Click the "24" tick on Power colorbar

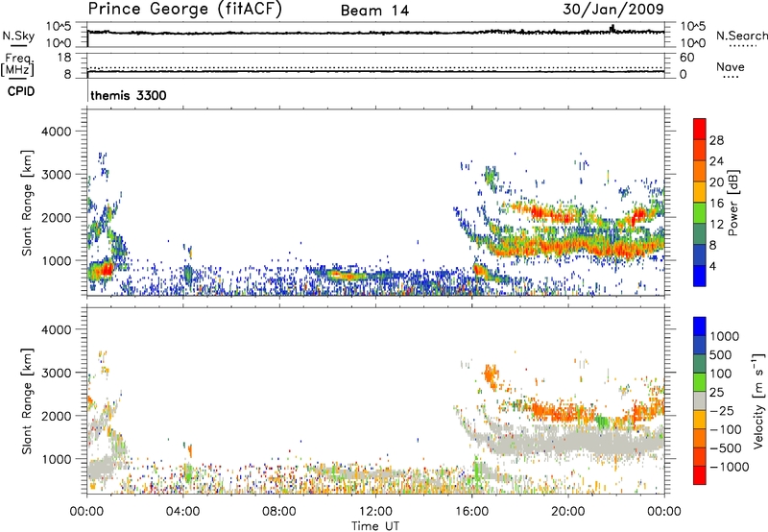click(x=716, y=161)
